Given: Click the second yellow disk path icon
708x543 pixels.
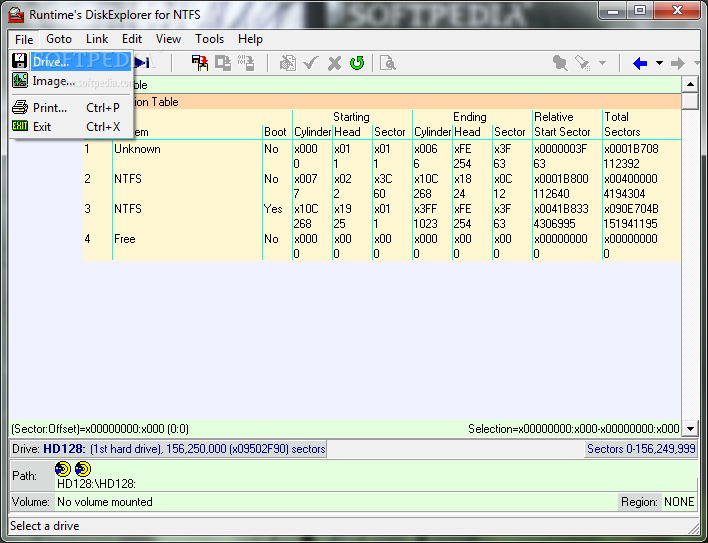Looking at the screenshot, I should [83, 469].
